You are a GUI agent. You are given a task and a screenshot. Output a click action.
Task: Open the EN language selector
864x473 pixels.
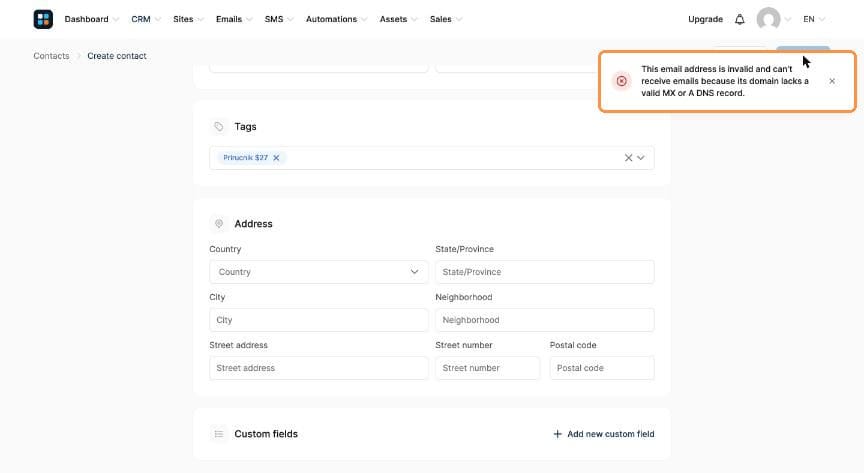click(814, 19)
